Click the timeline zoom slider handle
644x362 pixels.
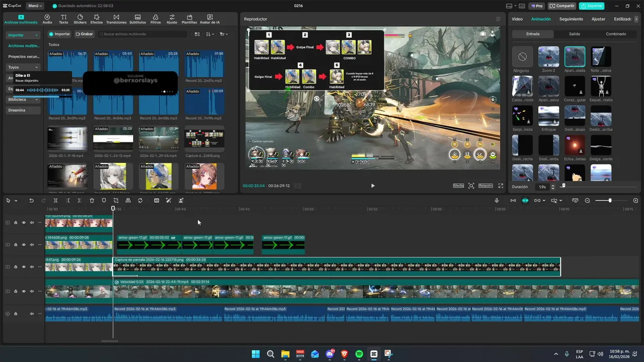tap(610, 201)
